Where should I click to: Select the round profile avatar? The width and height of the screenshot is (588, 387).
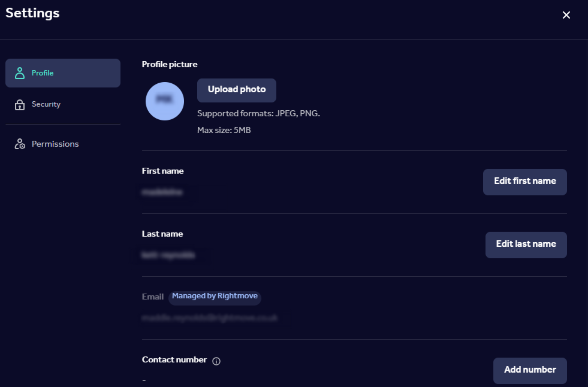pyautogui.click(x=165, y=101)
